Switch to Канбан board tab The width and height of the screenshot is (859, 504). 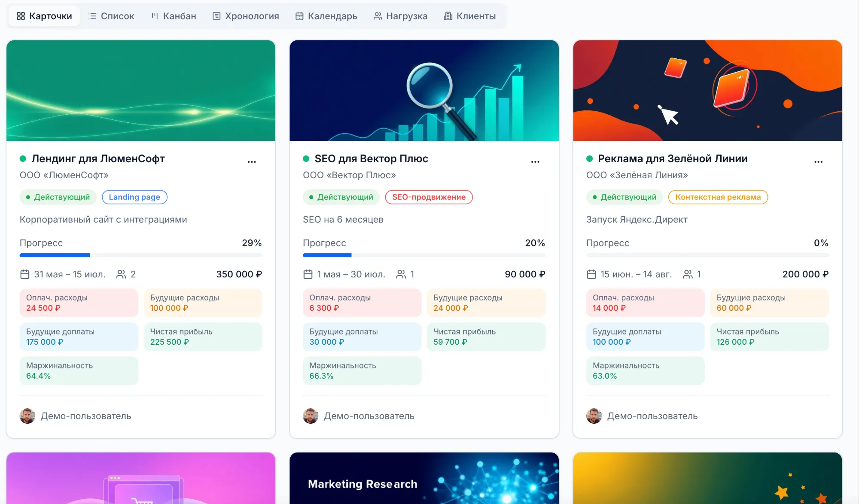(174, 16)
